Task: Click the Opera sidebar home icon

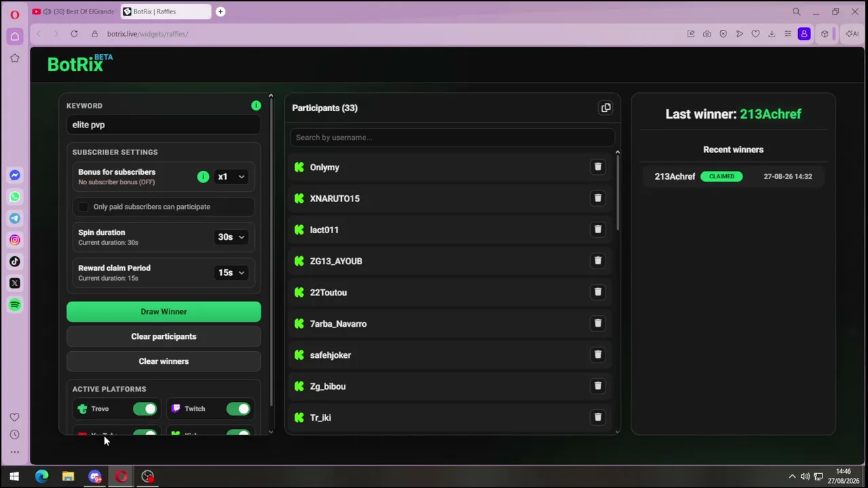Action: [x=15, y=36]
